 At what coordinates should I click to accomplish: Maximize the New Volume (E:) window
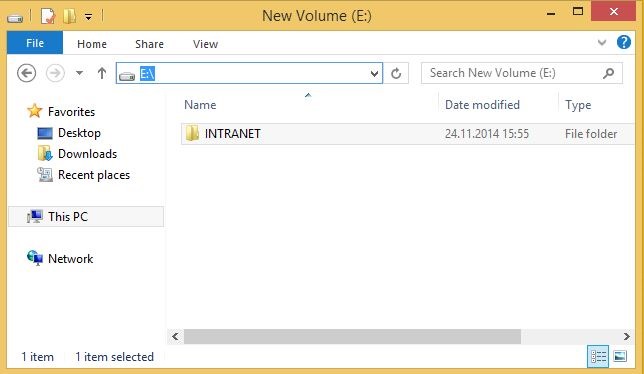click(578, 11)
